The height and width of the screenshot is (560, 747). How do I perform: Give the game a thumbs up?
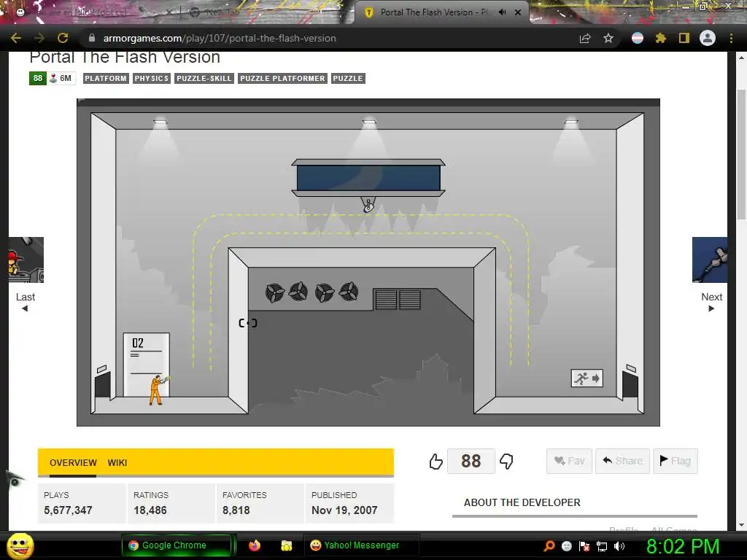(x=436, y=461)
